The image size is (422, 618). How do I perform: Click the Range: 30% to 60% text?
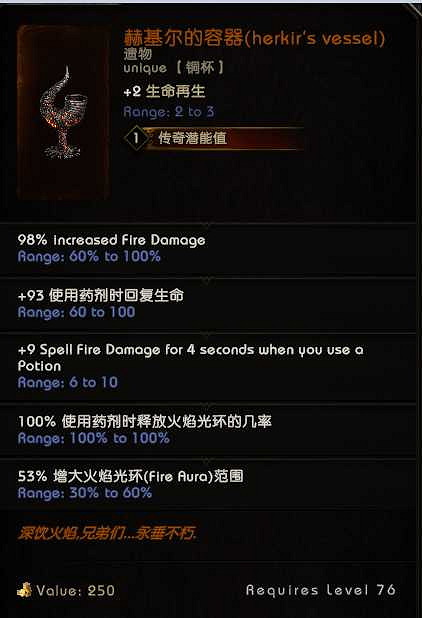pos(85,493)
